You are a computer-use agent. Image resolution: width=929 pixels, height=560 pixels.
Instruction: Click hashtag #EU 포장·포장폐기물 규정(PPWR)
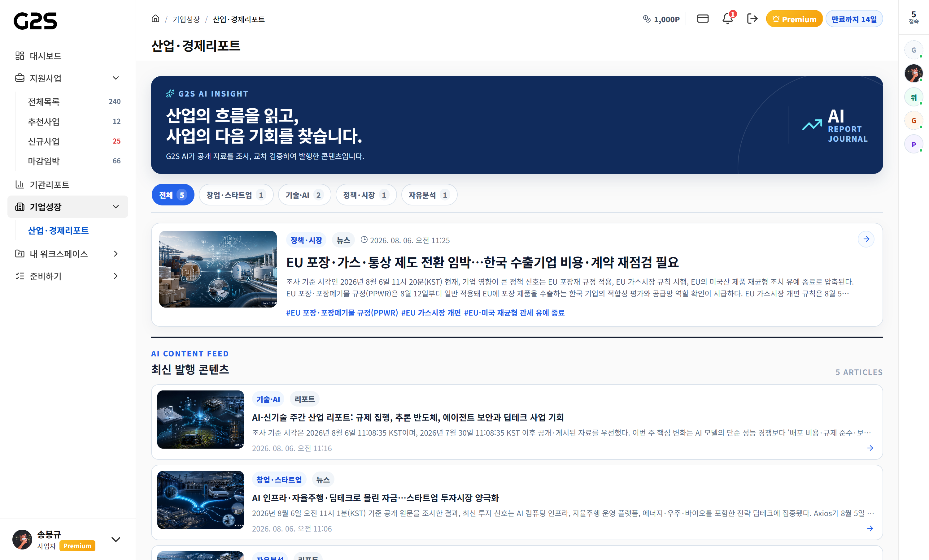click(x=342, y=312)
